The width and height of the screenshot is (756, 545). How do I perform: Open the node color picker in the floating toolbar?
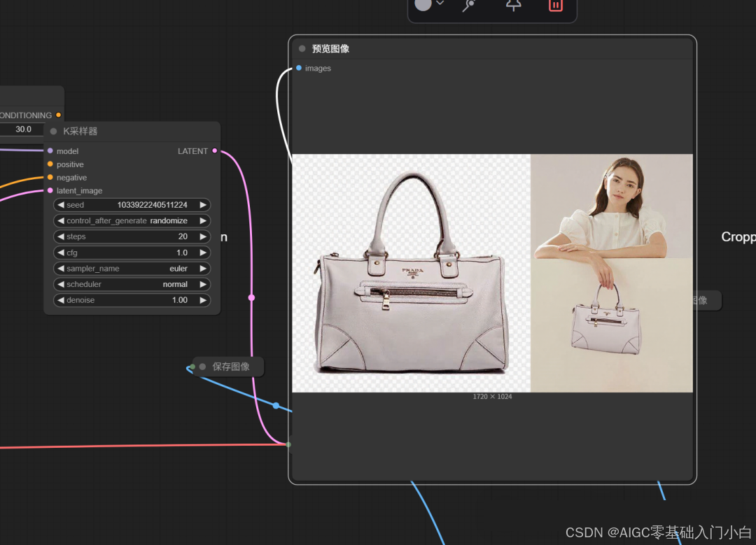(423, 4)
